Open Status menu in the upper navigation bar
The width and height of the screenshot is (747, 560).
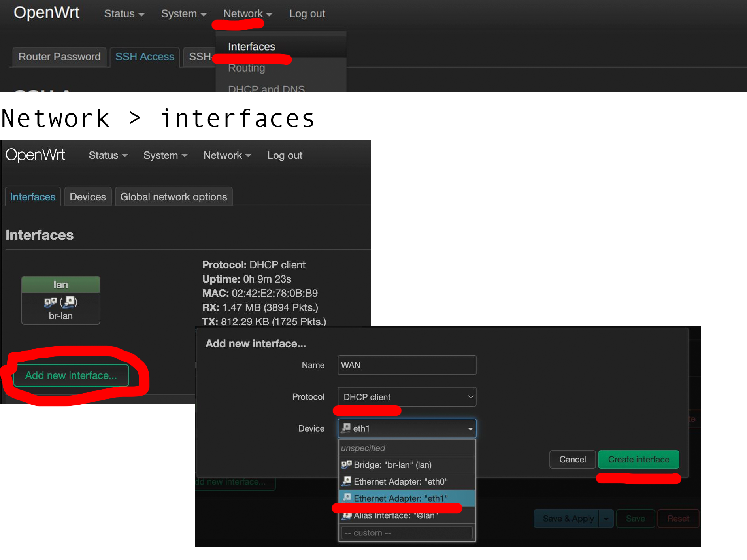click(x=124, y=14)
